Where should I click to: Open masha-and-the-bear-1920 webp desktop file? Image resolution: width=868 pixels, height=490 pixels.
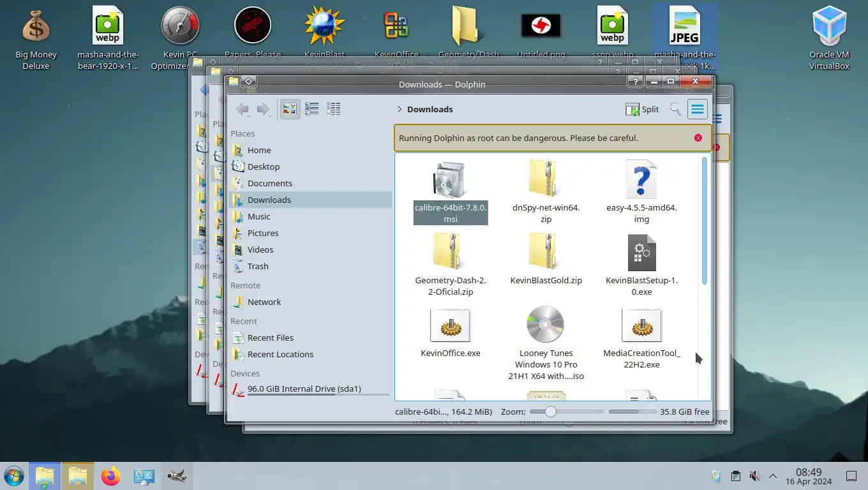point(108,38)
